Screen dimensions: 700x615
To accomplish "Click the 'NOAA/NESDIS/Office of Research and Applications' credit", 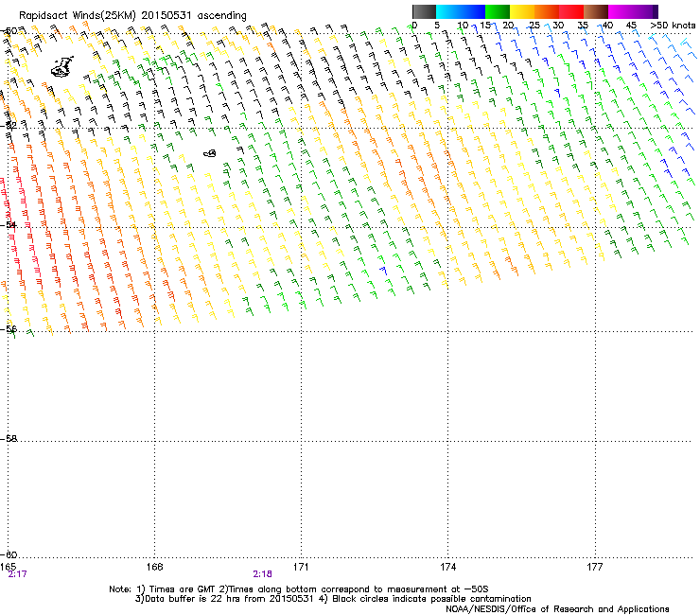I will [557, 609].
